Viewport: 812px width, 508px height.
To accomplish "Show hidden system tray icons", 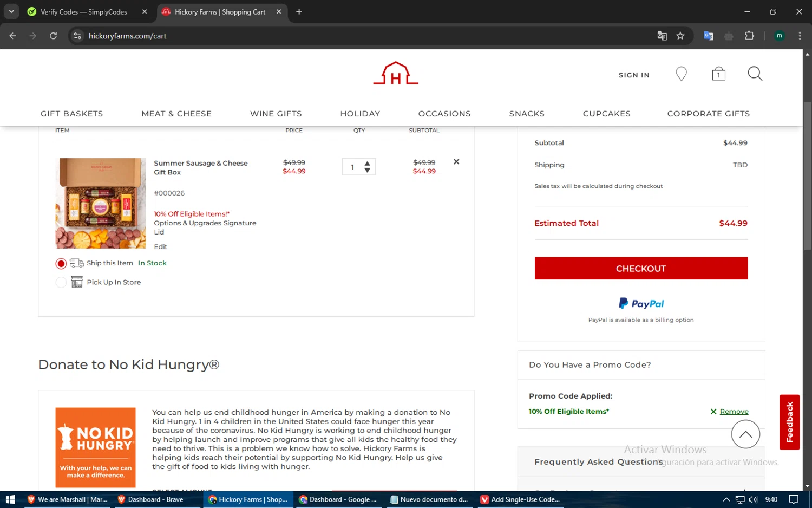I will click(x=726, y=499).
